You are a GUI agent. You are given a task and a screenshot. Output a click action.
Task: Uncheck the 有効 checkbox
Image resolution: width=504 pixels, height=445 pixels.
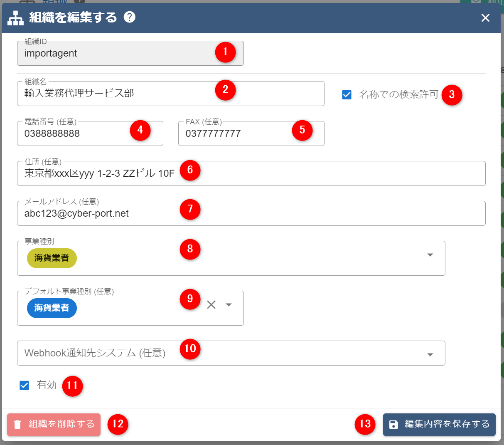[x=25, y=386]
